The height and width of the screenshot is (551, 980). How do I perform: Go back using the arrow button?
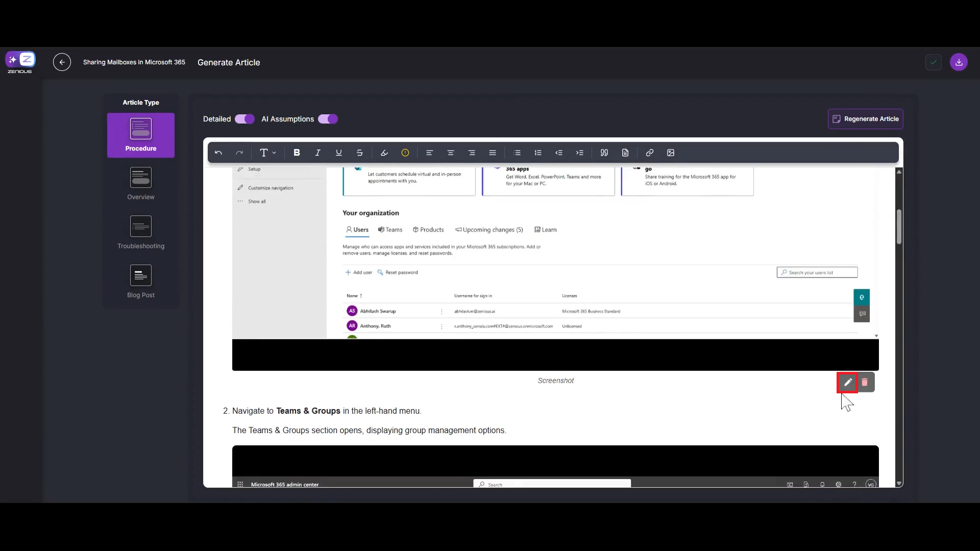coord(62,62)
